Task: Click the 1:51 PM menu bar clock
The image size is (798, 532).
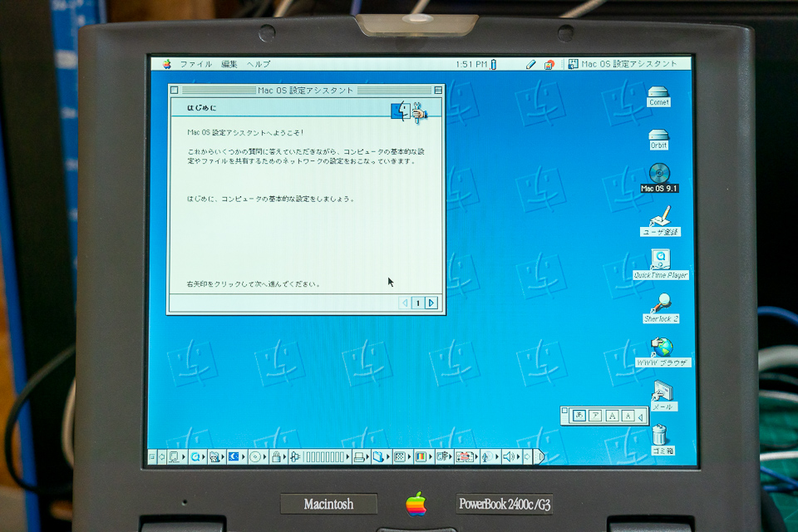Action: coord(471,64)
